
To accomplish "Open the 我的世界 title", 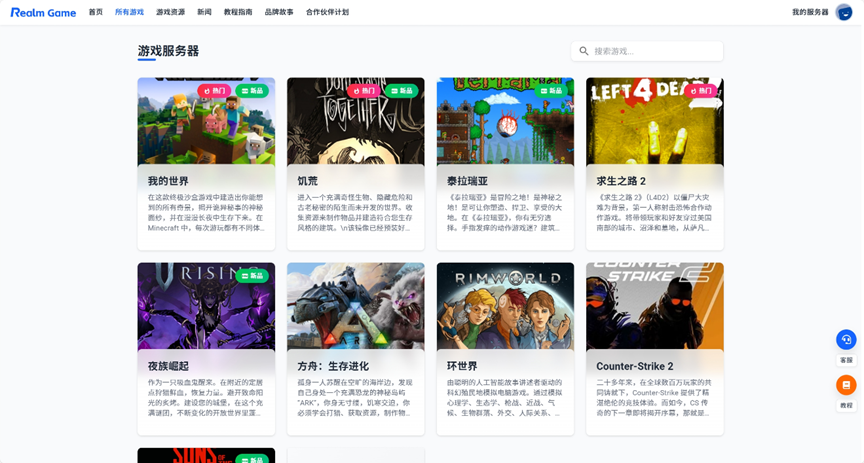I will tap(168, 181).
